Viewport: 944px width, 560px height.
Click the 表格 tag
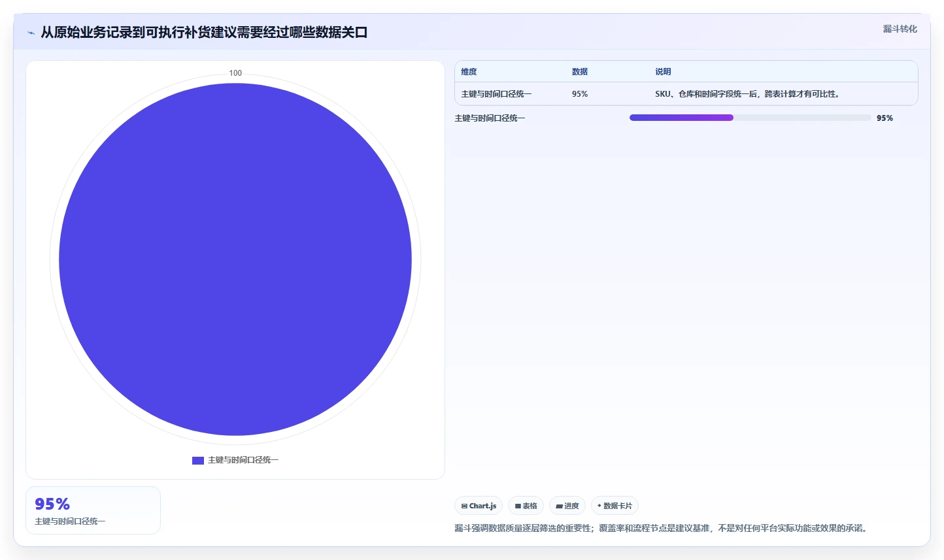pyautogui.click(x=526, y=506)
